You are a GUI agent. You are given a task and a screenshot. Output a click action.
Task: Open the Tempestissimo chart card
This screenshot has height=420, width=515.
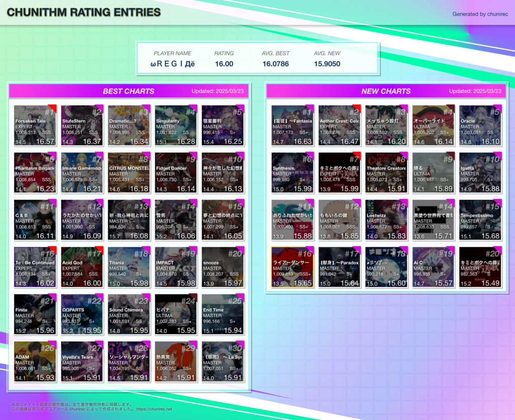480,220
